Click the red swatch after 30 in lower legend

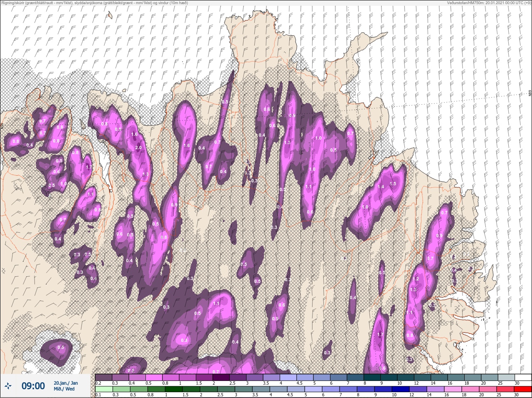[522, 389]
